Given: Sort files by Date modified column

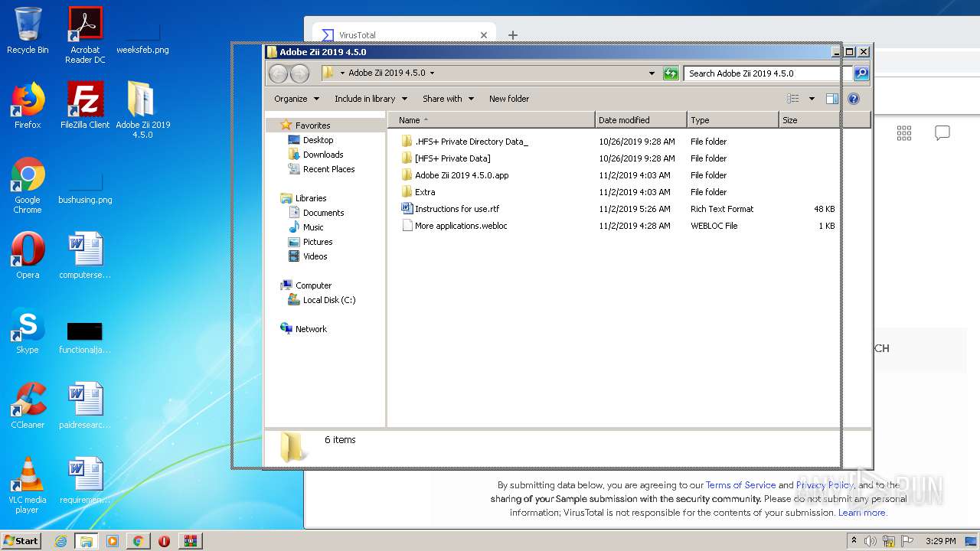Looking at the screenshot, I should coord(641,120).
